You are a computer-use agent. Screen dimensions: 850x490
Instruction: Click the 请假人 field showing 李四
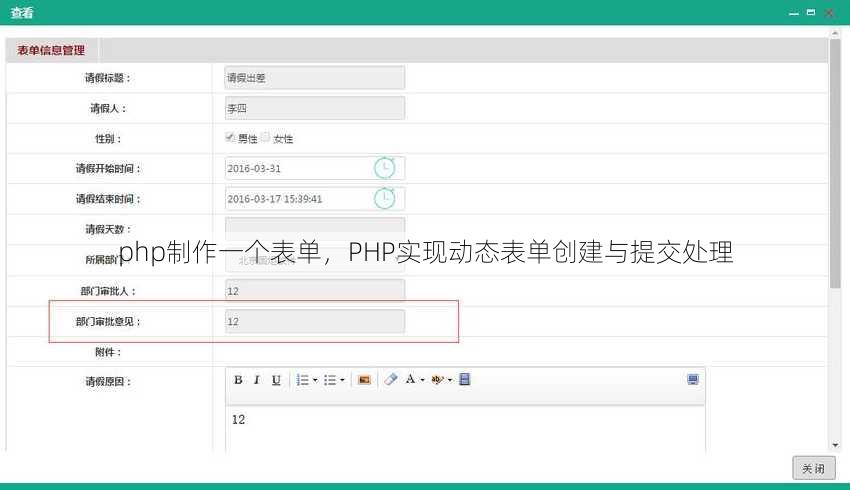coord(315,108)
